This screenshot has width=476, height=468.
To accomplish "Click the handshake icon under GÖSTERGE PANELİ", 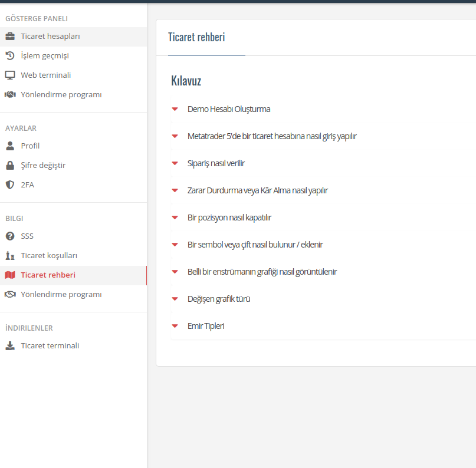I will click(10, 95).
